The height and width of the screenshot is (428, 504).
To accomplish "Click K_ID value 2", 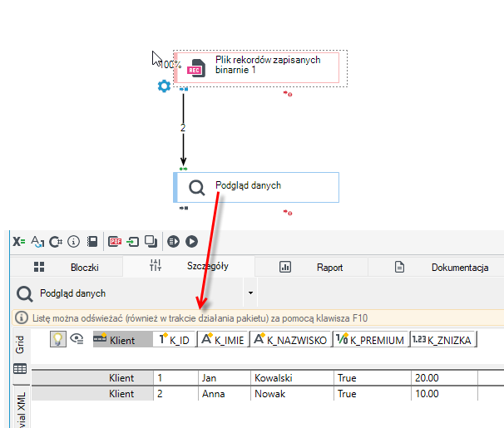I will point(175,394).
